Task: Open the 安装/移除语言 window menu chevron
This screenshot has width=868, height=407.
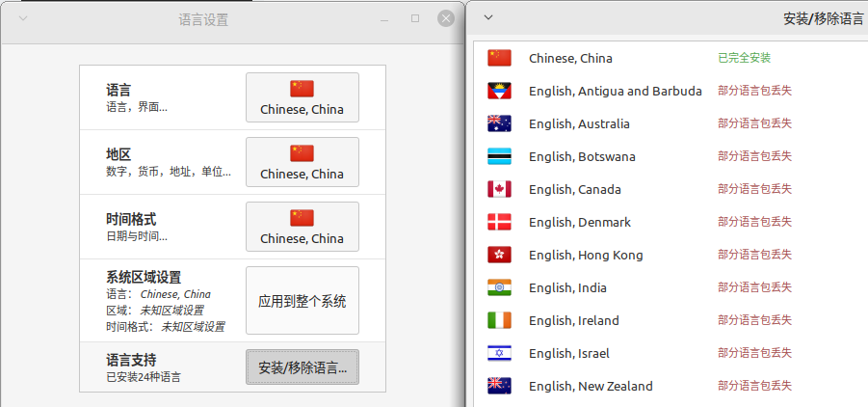Action: [x=488, y=17]
